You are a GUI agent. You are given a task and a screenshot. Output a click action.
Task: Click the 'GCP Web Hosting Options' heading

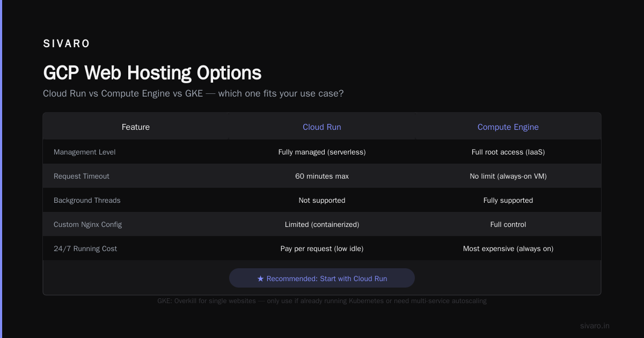[152, 72]
